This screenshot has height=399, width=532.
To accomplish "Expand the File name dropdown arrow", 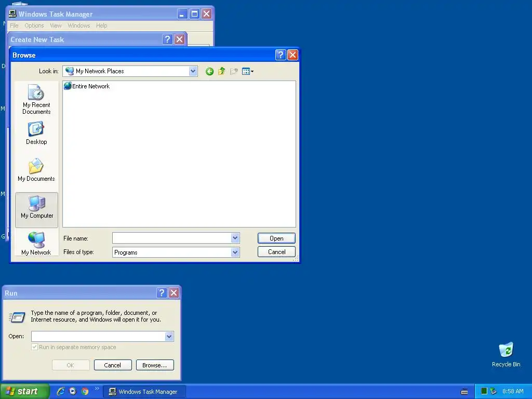I will click(x=235, y=238).
